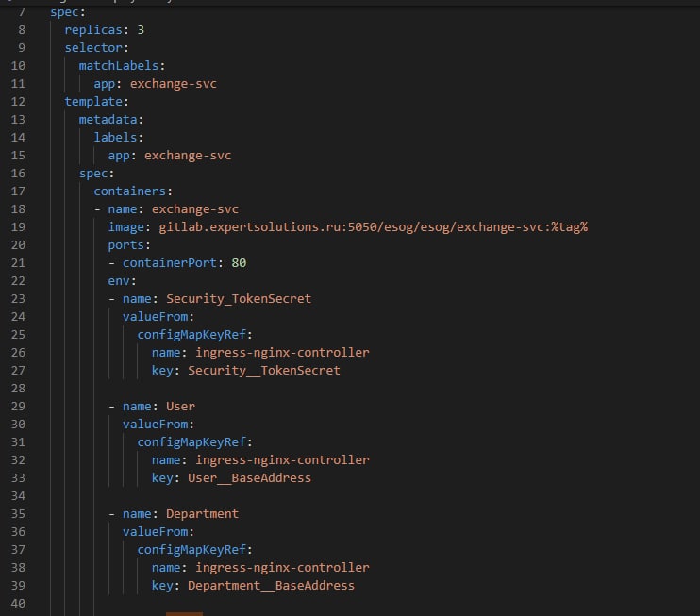Click 'valueFrom' on line 24

click(155, 316)
